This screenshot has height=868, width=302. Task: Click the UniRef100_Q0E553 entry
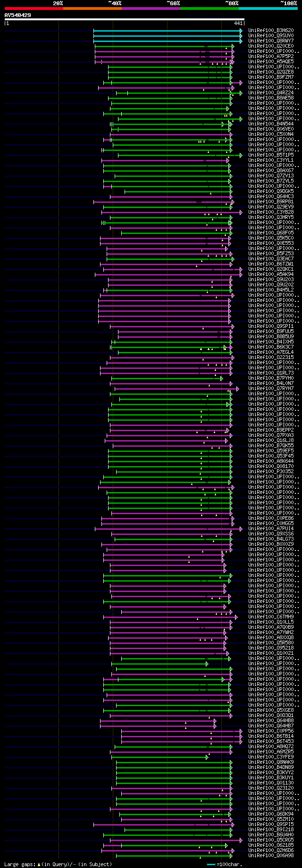tap(271, 243)
